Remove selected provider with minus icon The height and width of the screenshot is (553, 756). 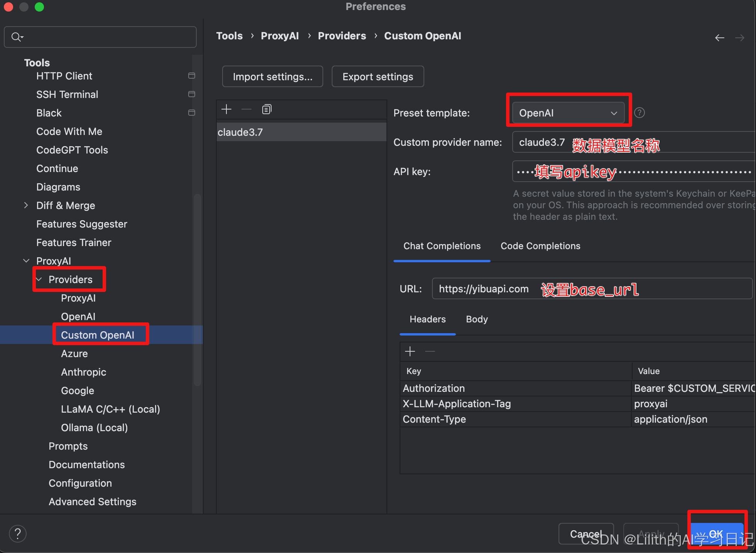tap(246, 110)
